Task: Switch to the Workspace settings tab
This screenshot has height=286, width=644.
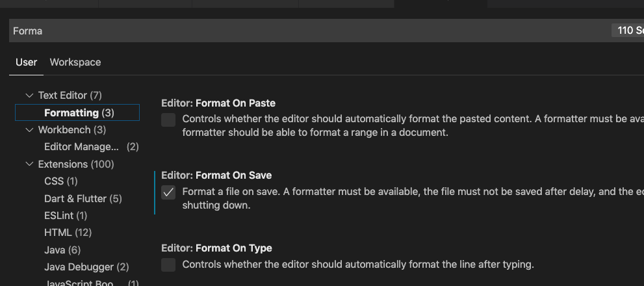Action: [75, 62]
